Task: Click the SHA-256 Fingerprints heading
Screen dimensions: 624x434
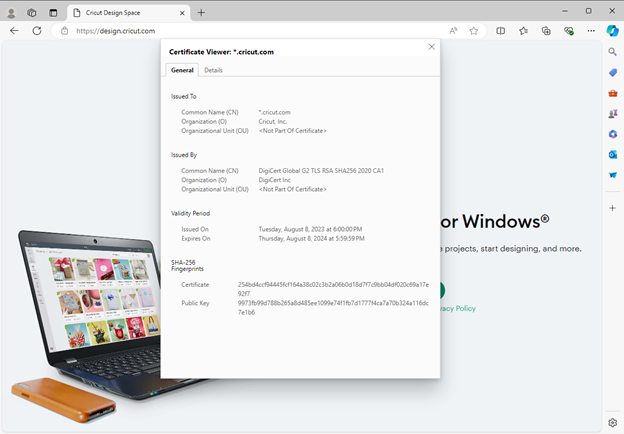Action: tap(187, 265)
